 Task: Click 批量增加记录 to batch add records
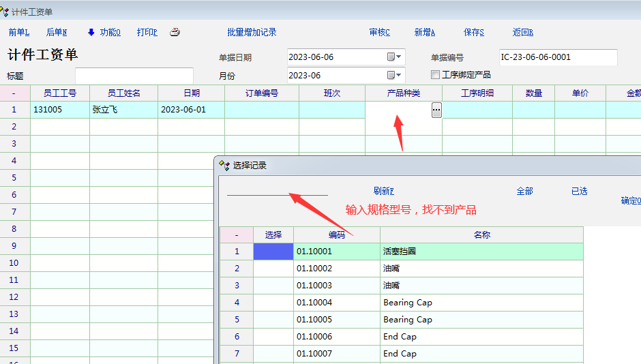click(x=252, y=32)
